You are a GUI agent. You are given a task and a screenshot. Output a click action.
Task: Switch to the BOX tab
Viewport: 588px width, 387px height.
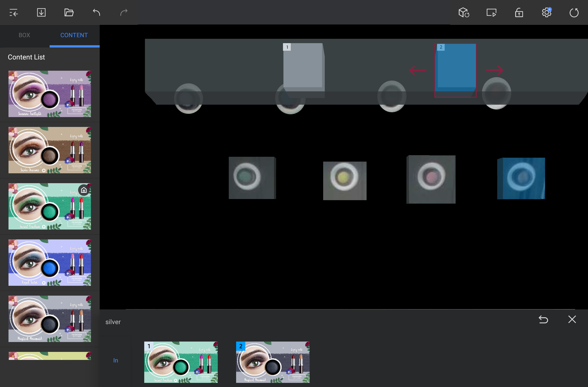tap(24, 35)
